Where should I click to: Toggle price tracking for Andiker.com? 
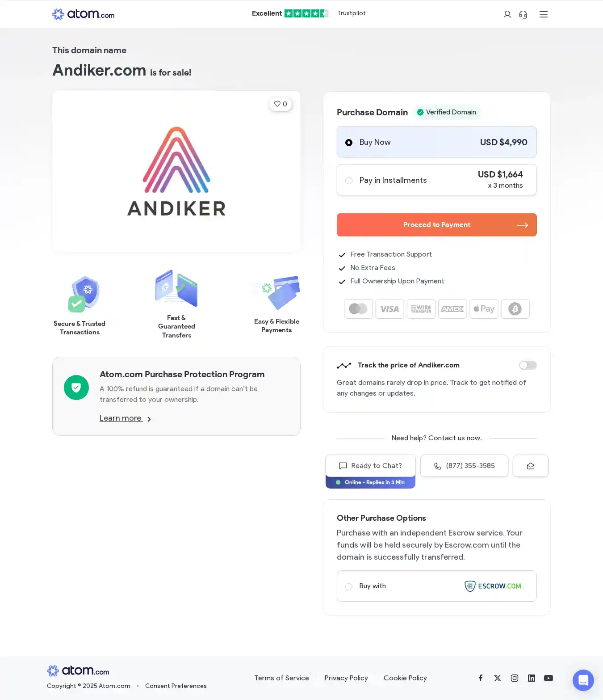[x=528, y=365]
